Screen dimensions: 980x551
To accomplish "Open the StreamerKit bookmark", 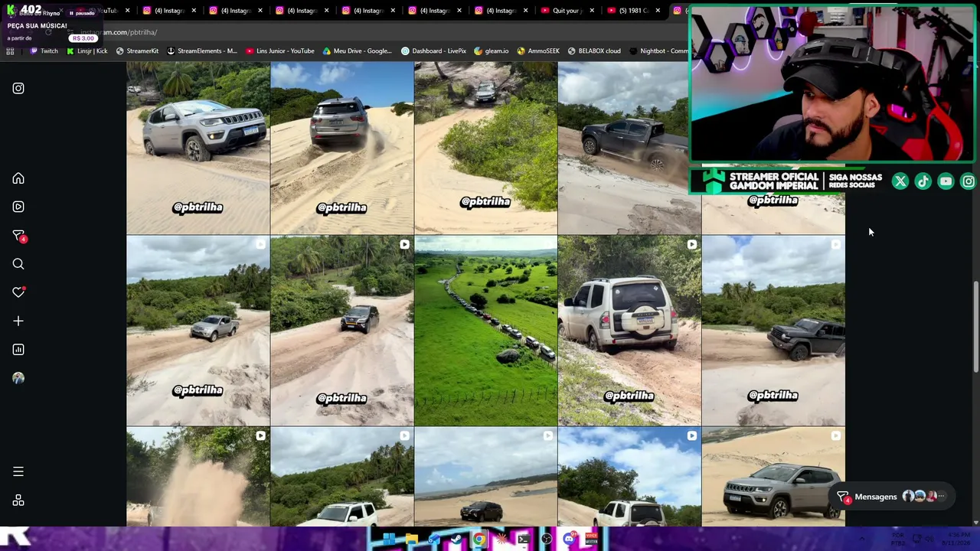I will tap(137, 51).
